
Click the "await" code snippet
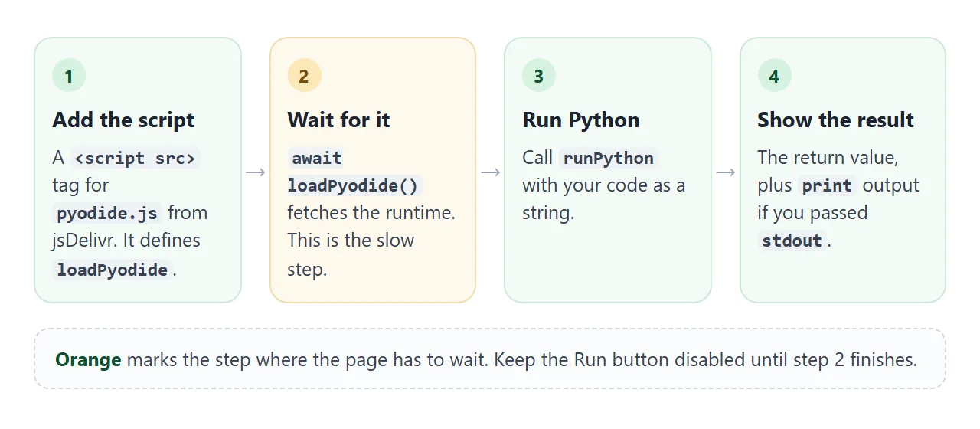(316, 159)
